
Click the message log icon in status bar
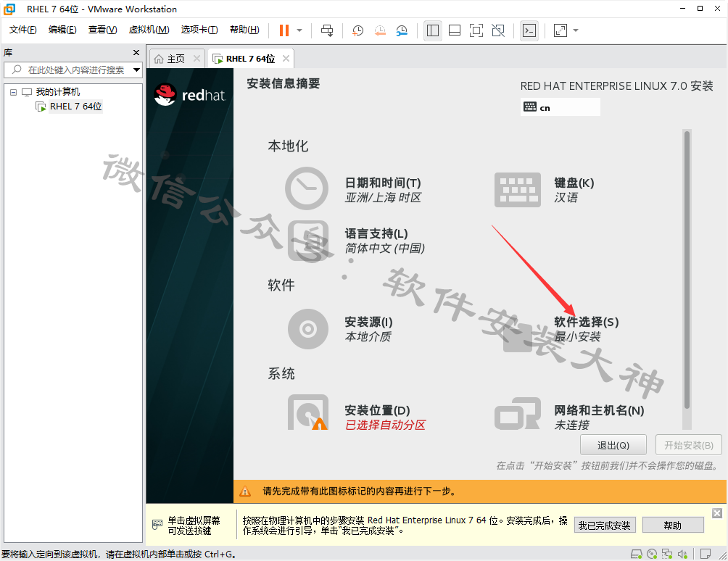coord(706,554)
